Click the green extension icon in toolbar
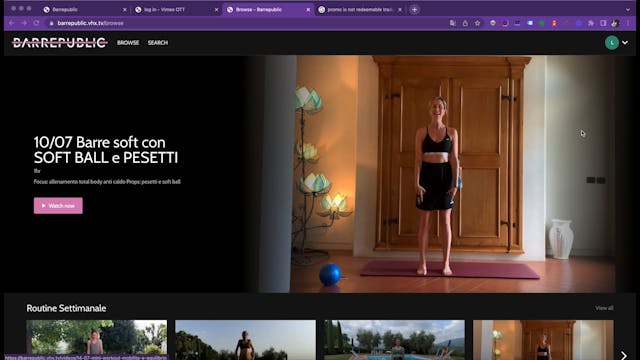The height and width of the screenshot is (360, 640). click(x=542, y=23)
